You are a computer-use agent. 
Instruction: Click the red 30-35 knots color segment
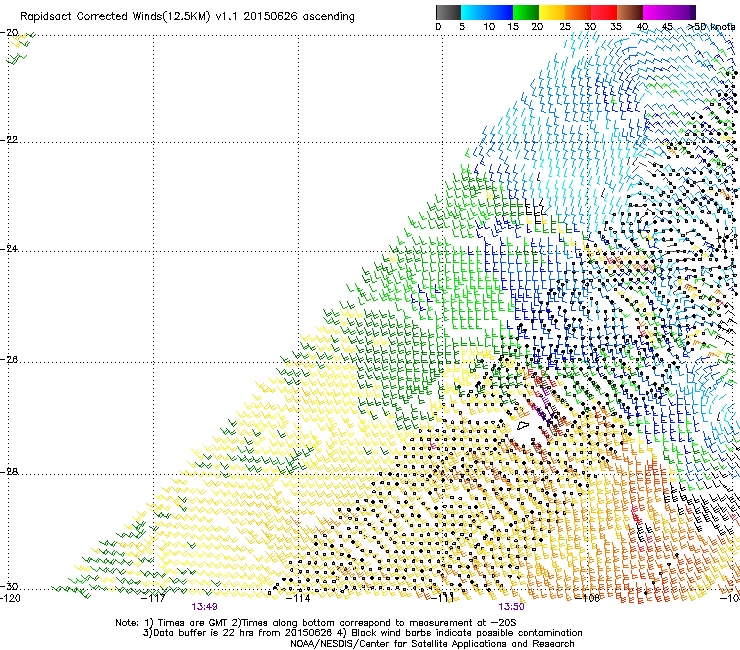(604, 12)
